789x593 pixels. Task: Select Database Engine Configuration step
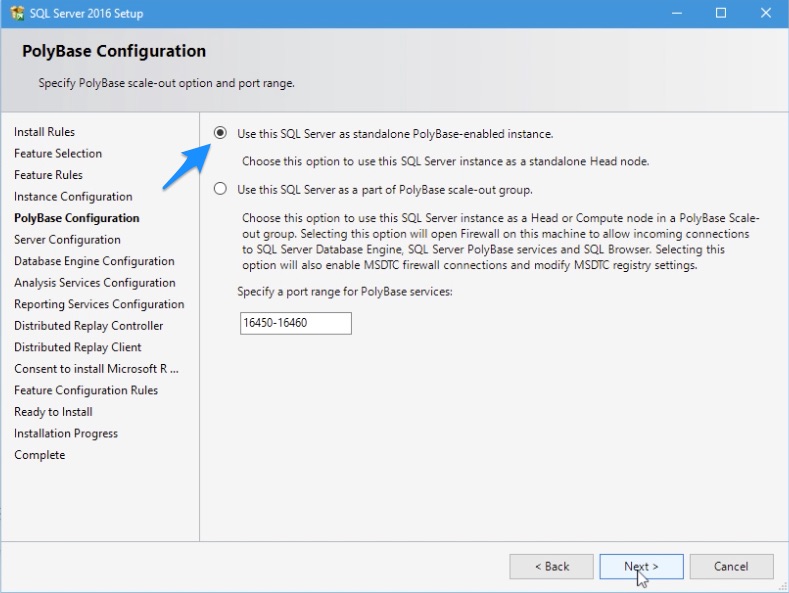coord(94,261)
